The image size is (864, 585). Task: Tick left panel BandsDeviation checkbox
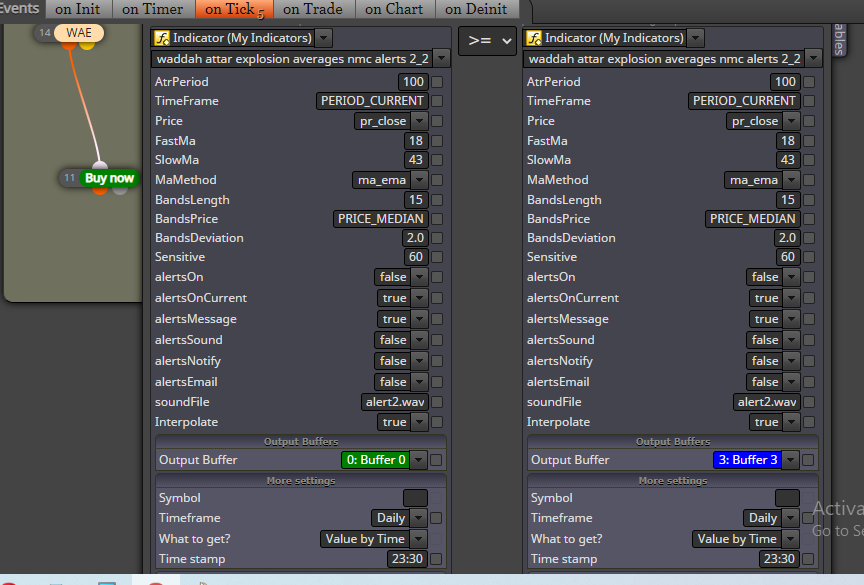coord(438,238)
